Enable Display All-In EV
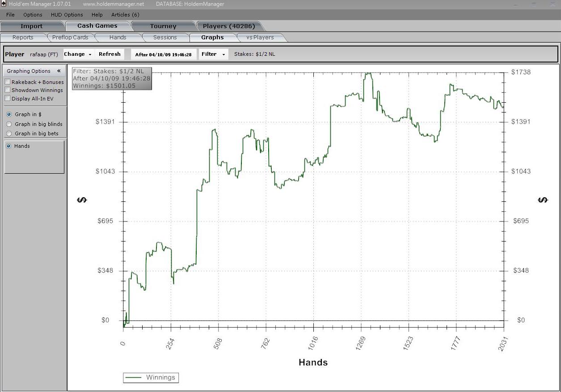Screen dimensions: 561x392 coord(8,98)
